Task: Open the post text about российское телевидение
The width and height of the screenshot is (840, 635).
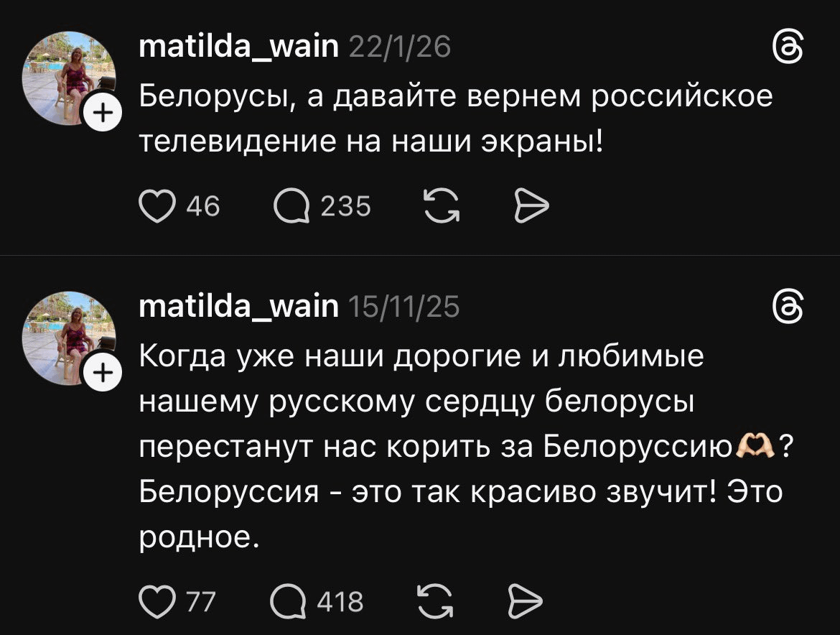Action: [455, 118]
